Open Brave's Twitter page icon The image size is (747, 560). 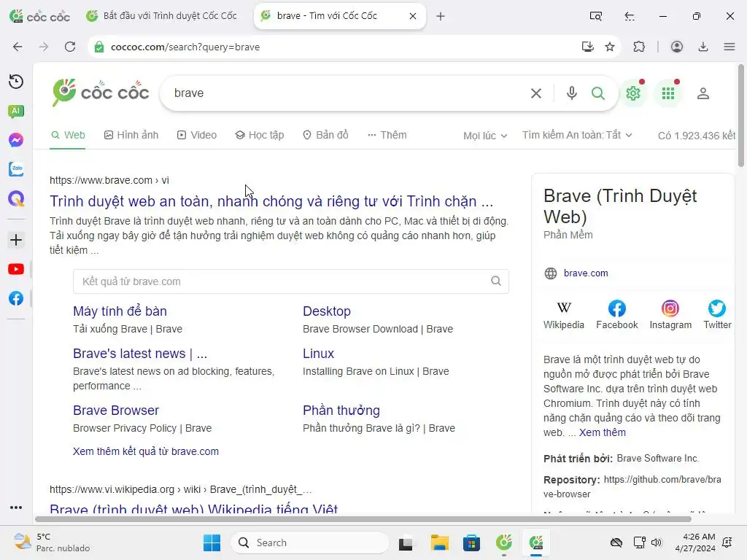tap(717, 315)
